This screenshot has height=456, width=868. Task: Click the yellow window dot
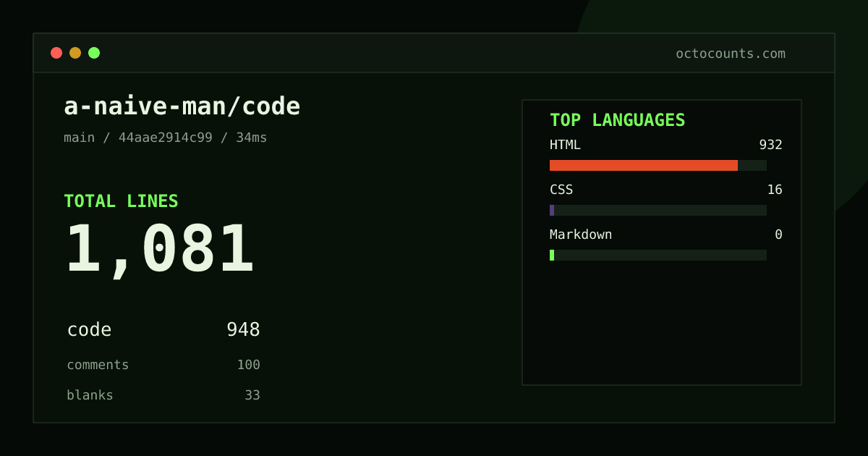click(75, 53)
